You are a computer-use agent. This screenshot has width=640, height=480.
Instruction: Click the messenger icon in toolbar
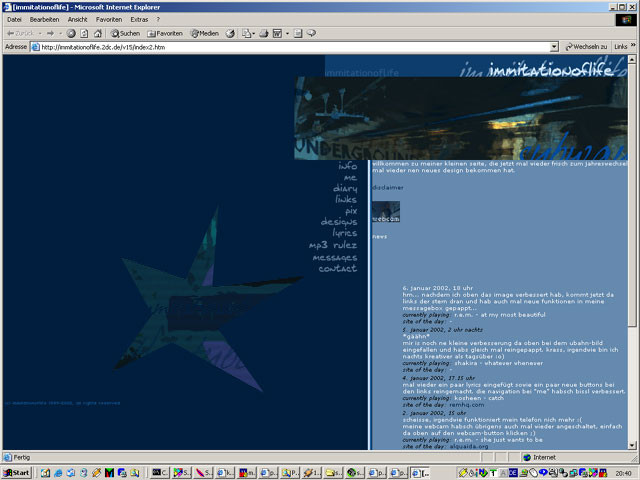311,33
